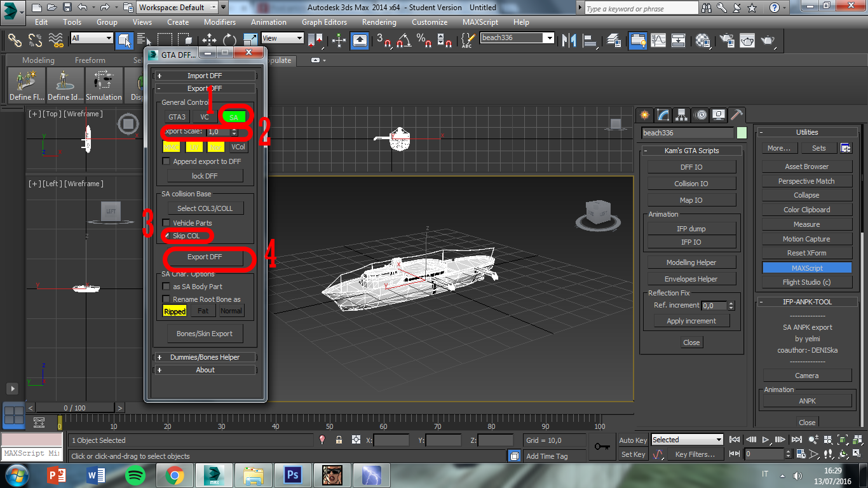The height and width of the screenshot is (488, 868).
Task: Expand the Dummies/Bones Helper rollout
Action: tap(205, 357)
